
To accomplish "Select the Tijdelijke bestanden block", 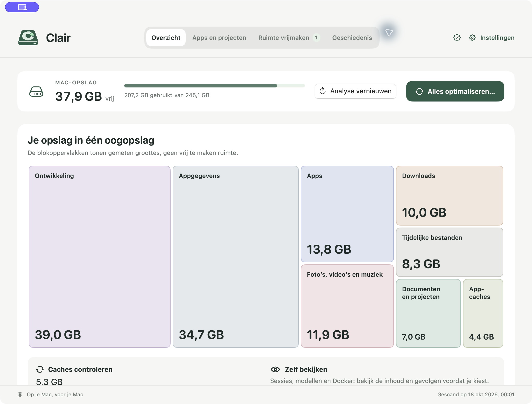I will coord(449,252).
